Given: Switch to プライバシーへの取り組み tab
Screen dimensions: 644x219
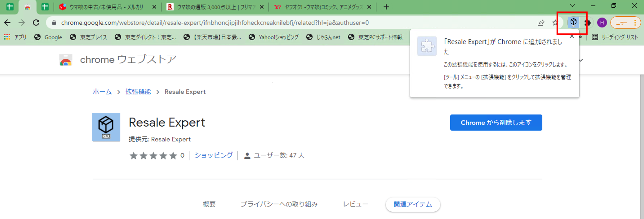Looking at the screenshot, I should pyautogui.click(x=279, y=204).
